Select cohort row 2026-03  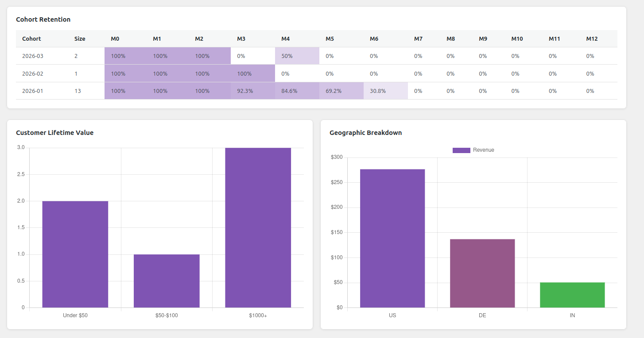click(x=317, y=56)
